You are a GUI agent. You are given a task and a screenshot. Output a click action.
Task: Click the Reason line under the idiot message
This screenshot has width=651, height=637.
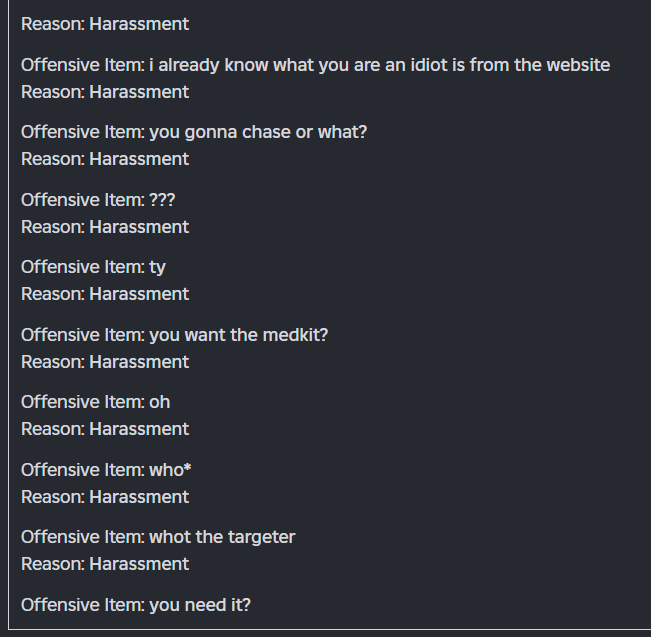click(105, 92)
